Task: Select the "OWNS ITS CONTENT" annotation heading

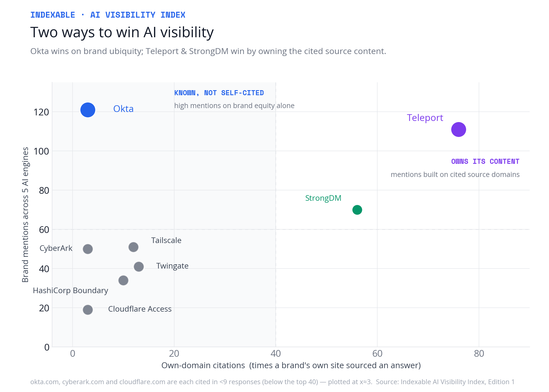Action: coord(485,162)
